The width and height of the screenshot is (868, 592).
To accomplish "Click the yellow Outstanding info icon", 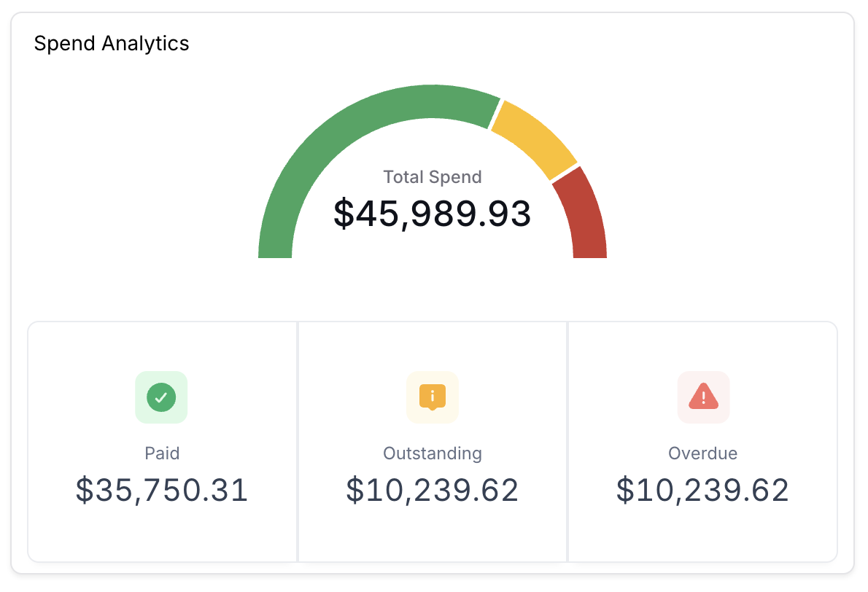I will 433,397.
